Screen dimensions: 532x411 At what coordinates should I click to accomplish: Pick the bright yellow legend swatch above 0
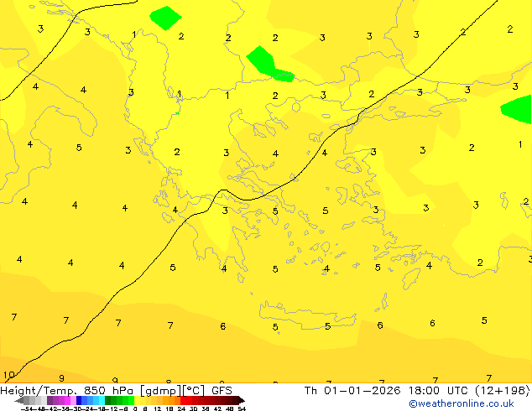[x=137, y=400]
